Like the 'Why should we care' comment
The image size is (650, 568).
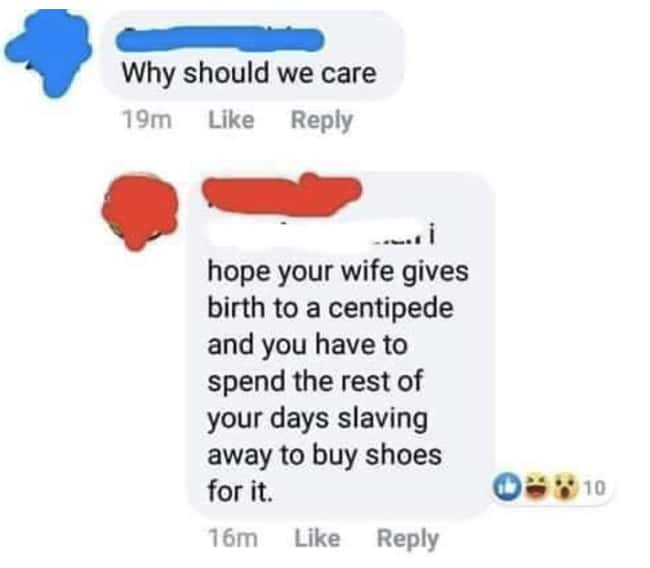coord(231,120)
